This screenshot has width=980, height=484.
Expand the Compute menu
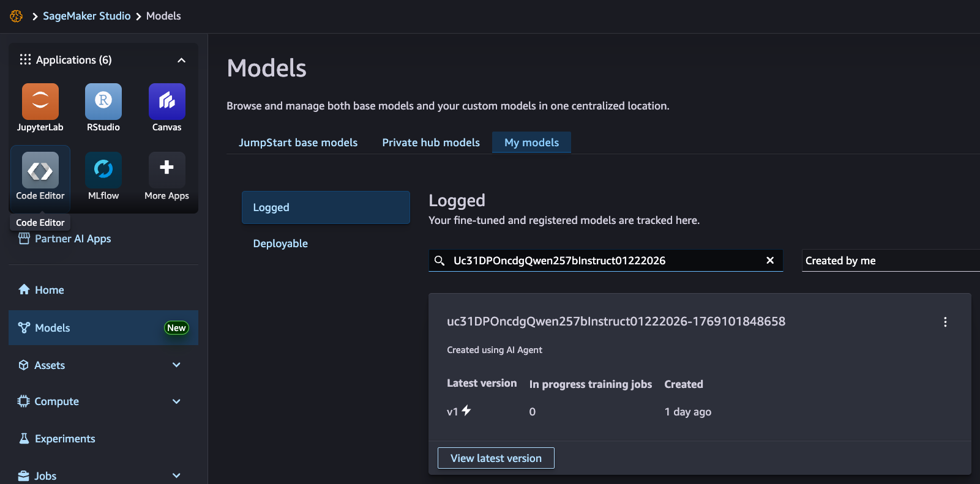(176, 401)
